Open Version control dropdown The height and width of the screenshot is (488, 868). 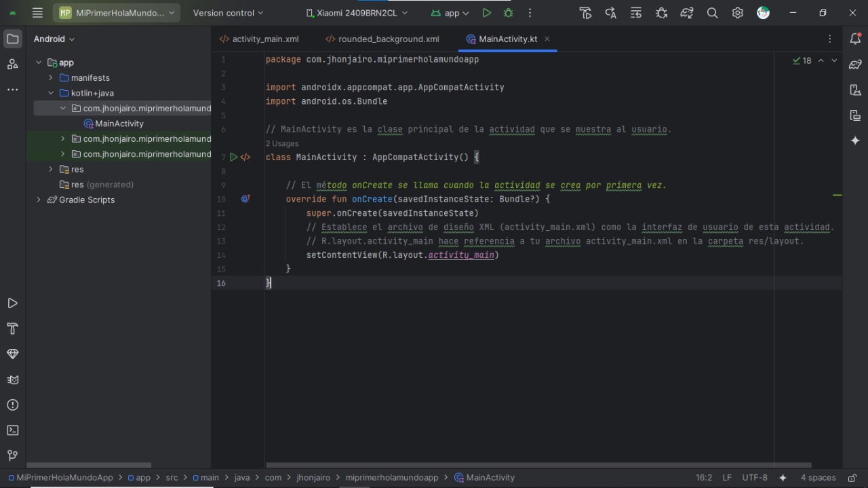[x=228, y=13]
